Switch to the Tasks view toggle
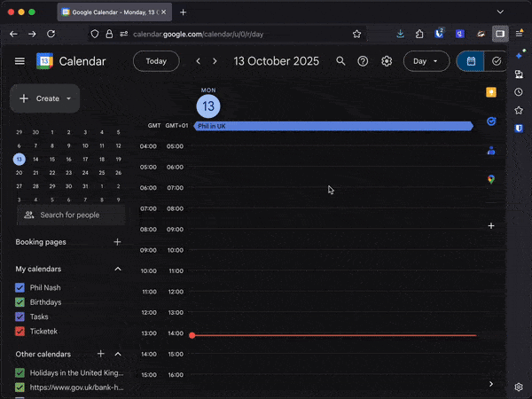Viewport: 532px width, 399px height. point(497,61)
